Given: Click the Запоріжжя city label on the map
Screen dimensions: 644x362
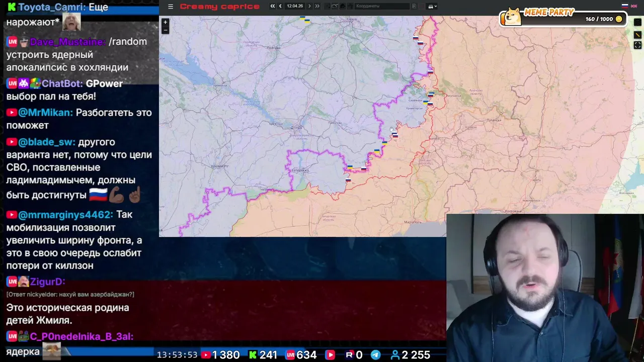Looking at the screenshot, I should coord(300,170).
